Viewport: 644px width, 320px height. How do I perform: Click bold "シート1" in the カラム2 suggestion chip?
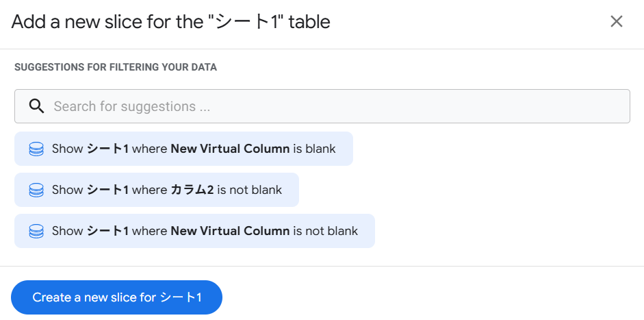(107, 190)
